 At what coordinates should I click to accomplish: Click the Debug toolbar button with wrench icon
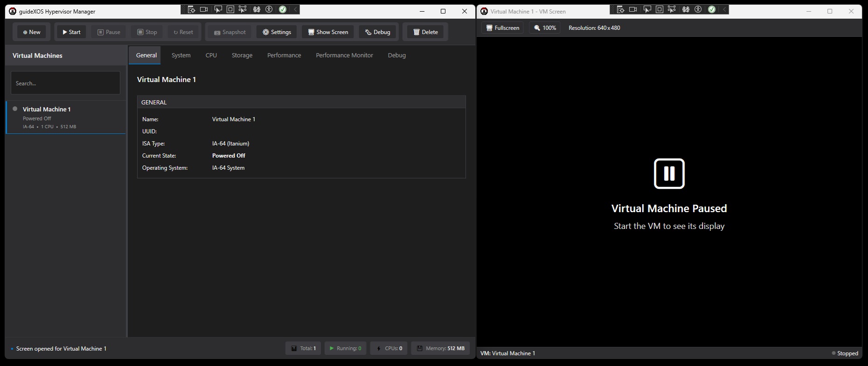(x=377, y=32)
